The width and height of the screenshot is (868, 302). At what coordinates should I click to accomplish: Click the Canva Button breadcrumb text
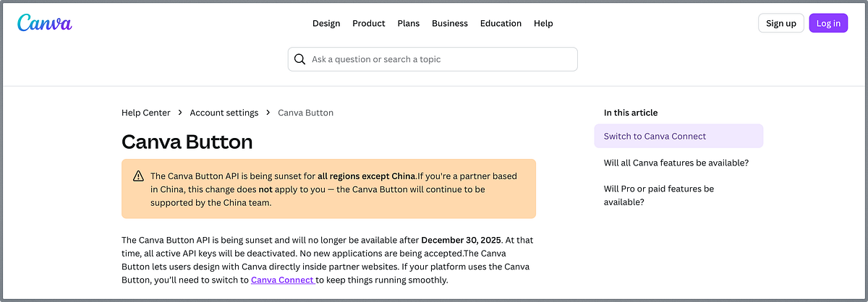pyautogui.click(x=306, y=113)
